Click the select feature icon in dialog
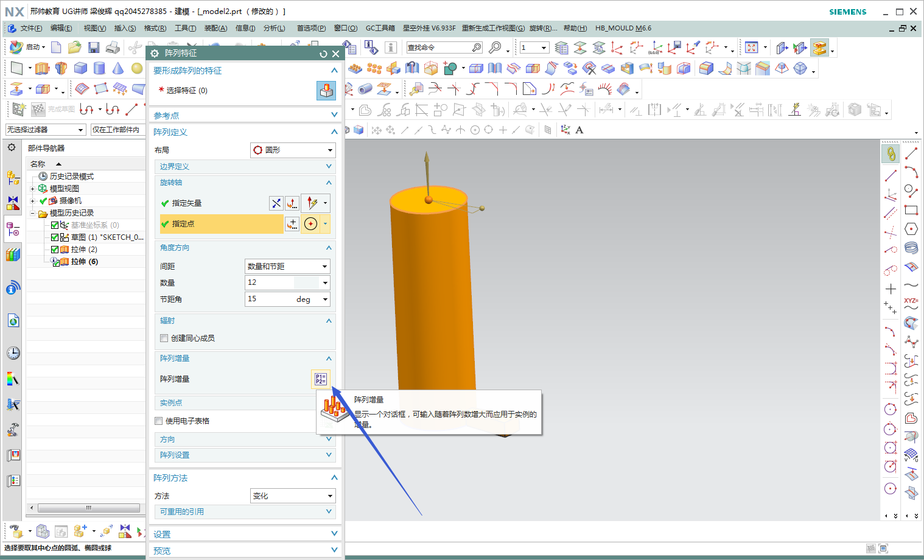 pos(326,91)
